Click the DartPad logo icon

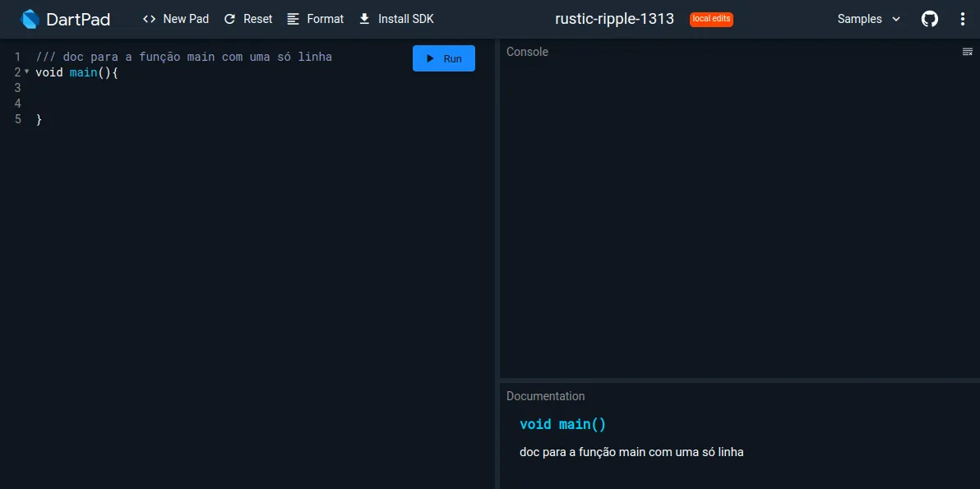(x=30, y=20)
